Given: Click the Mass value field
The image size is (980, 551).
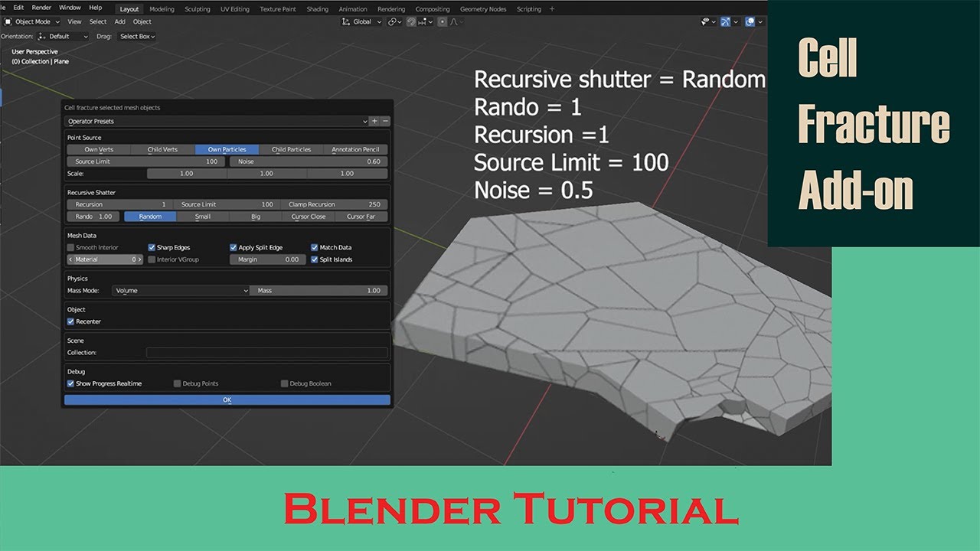Looking at the screenshot, I should 320,291.
